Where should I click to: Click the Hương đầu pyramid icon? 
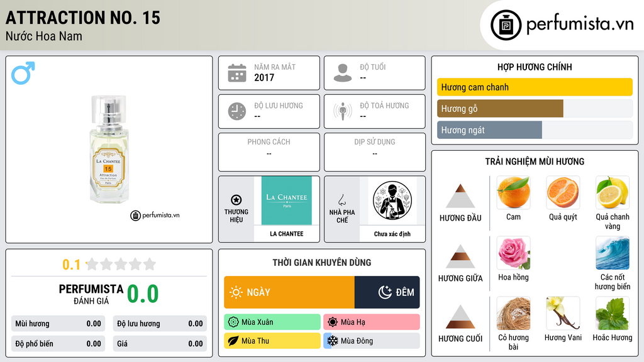[460, 196]
